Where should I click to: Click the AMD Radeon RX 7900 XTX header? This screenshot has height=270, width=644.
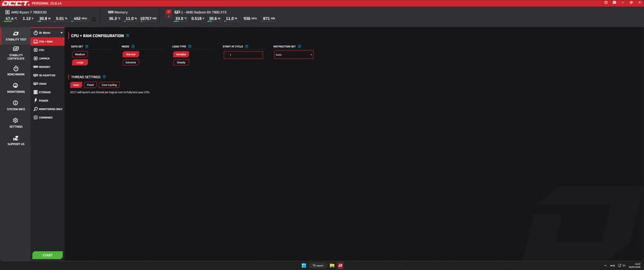pos(201,12)
